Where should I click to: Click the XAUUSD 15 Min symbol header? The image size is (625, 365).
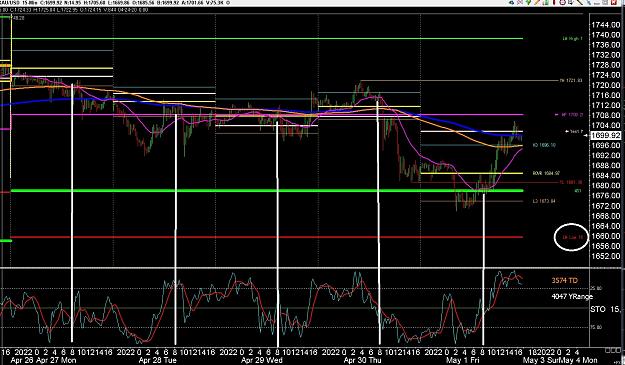(18, 3)
